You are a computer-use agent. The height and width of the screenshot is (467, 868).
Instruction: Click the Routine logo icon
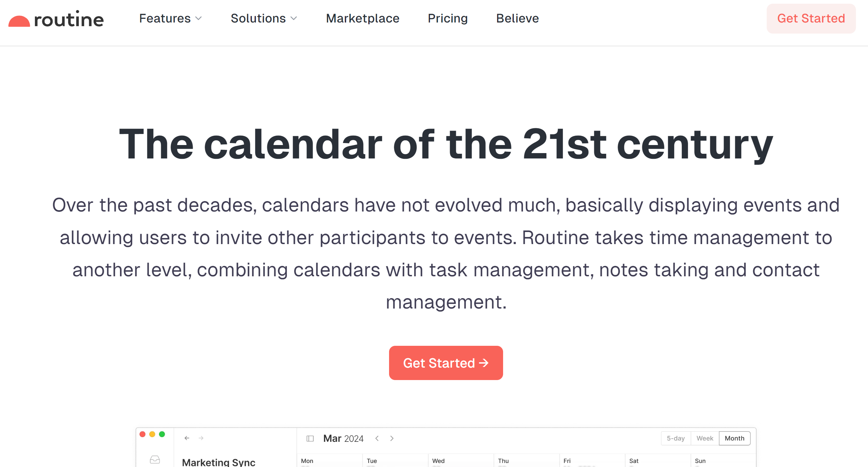coord(19,21)
